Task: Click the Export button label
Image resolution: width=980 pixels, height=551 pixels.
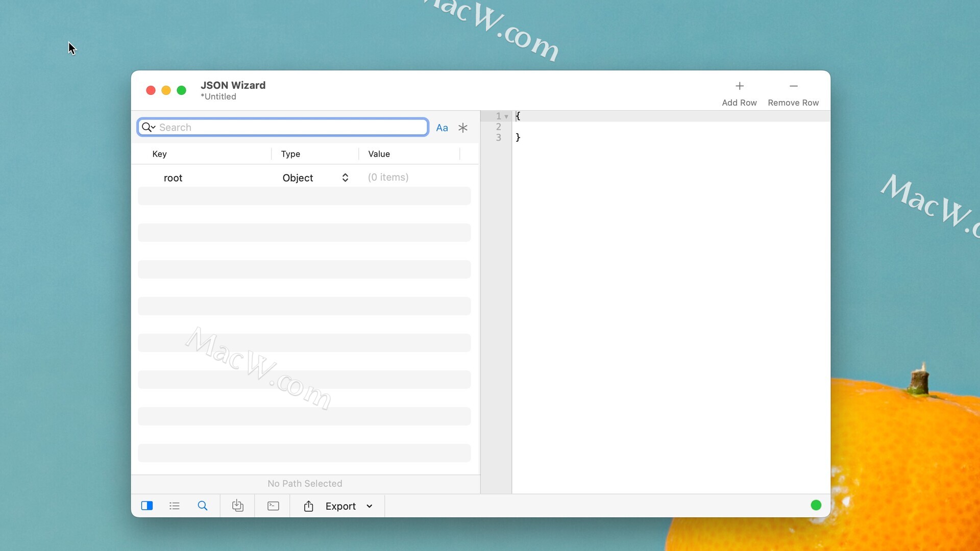Action: click(340, 506)
